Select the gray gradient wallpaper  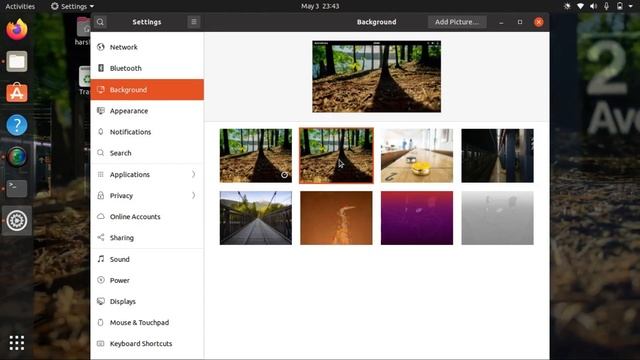497,218
